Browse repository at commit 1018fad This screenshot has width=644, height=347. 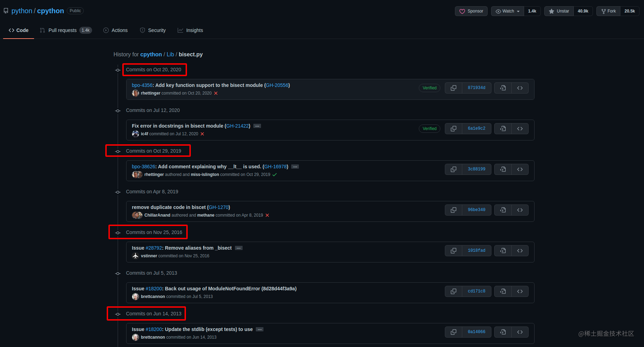[x=520, y=251]
